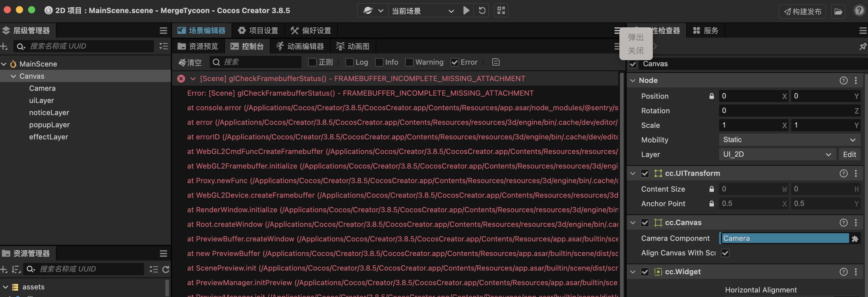Collapse the Node section
The height and width of the screenshot is (297, 868).
633,80
